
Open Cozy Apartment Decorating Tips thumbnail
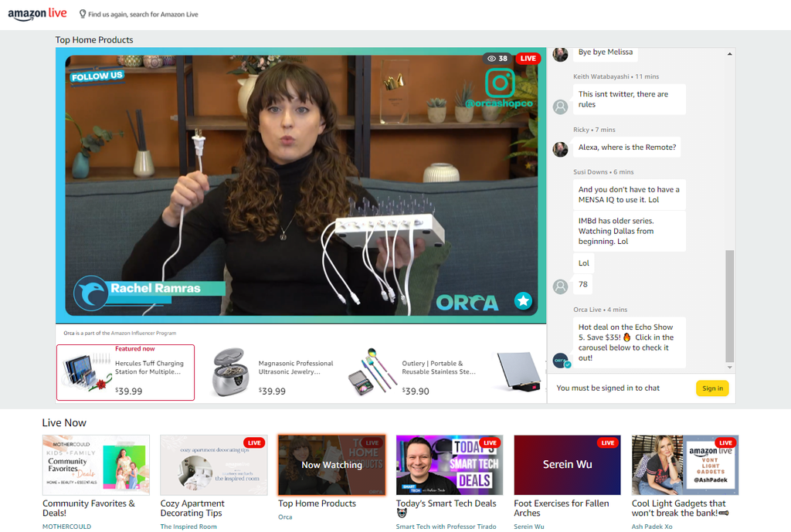214,465
